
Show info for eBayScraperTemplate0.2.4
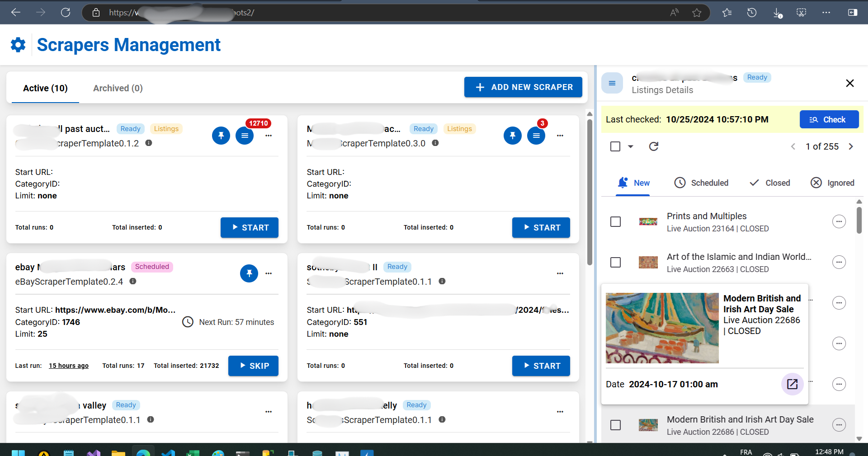(133, 281)
